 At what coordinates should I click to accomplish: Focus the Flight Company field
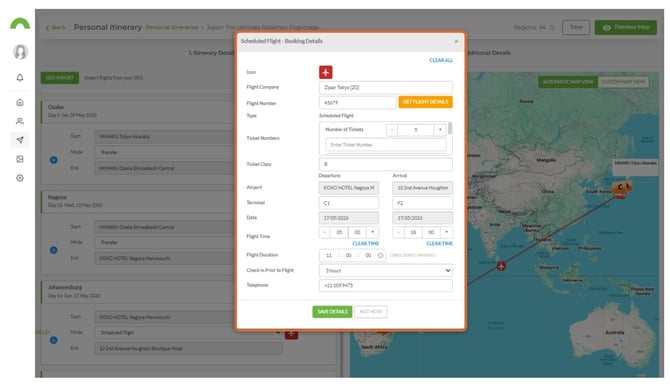tap(385, 87)
